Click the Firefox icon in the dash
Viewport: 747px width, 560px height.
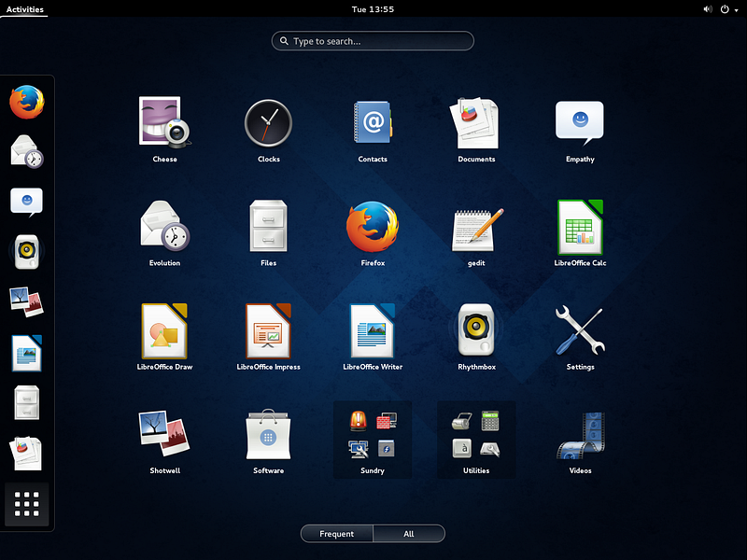[x=27, y=102]
